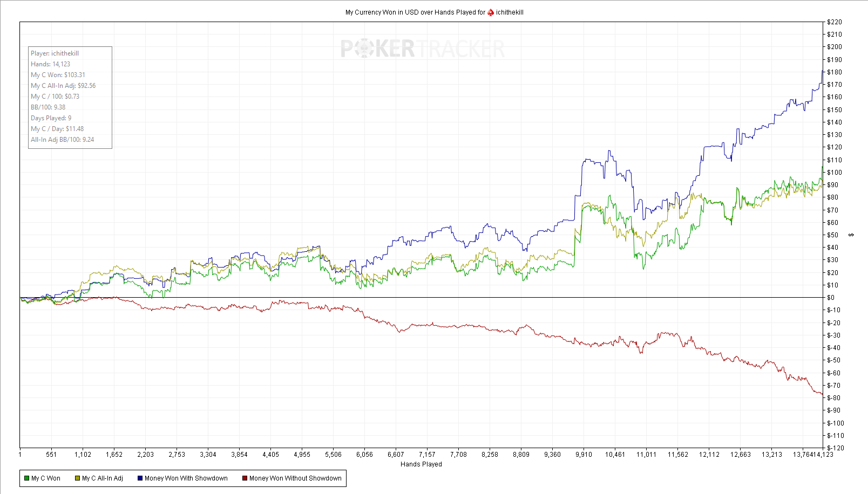Click the '4,405' x-axis tick label
This screenshot has height=494, width=868.
coord(270,455)
